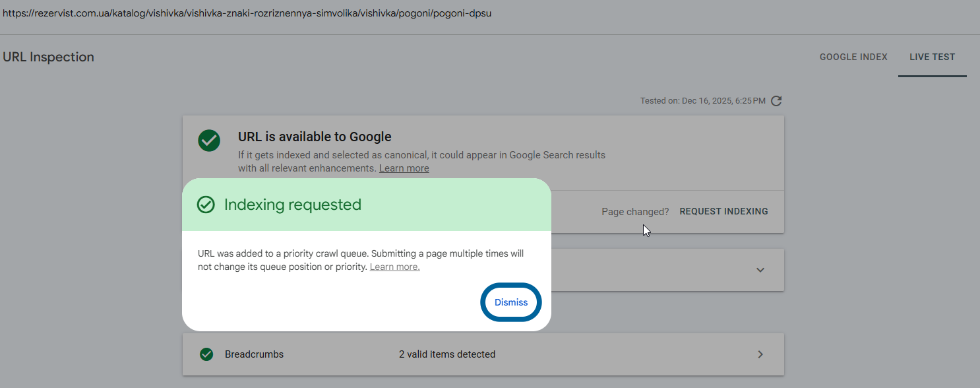Click the green check icon next to Breadcrumbs

coord(206,354)
